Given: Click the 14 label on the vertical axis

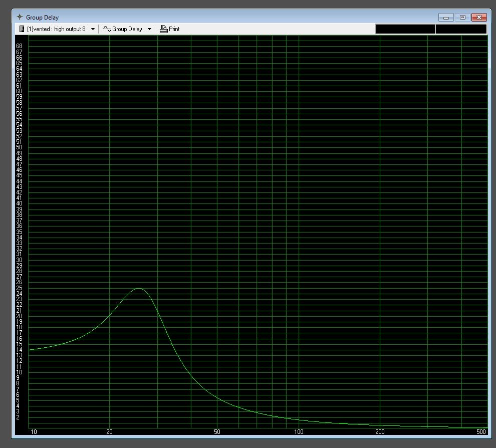Looking at the screenshot, I should 20,350.
